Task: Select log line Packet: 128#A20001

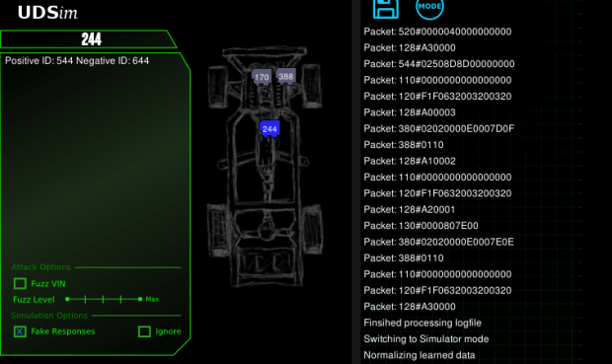Action: [410, 210]
